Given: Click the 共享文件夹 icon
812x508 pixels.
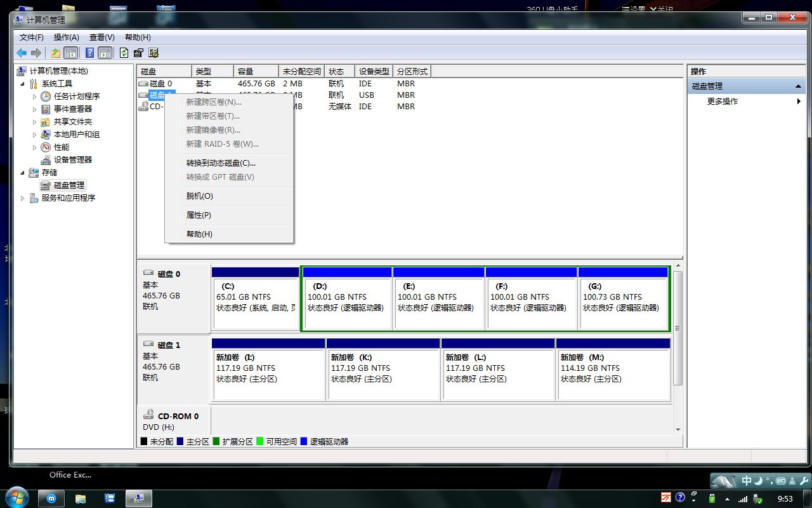Looking at the screenshot, I should pyautogui.click(x=46, y=122).
